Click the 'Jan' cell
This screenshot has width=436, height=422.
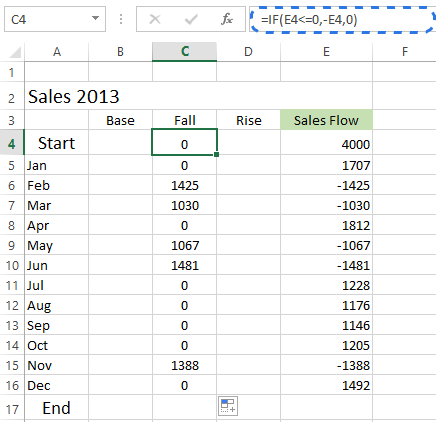[x=57, y=165]
